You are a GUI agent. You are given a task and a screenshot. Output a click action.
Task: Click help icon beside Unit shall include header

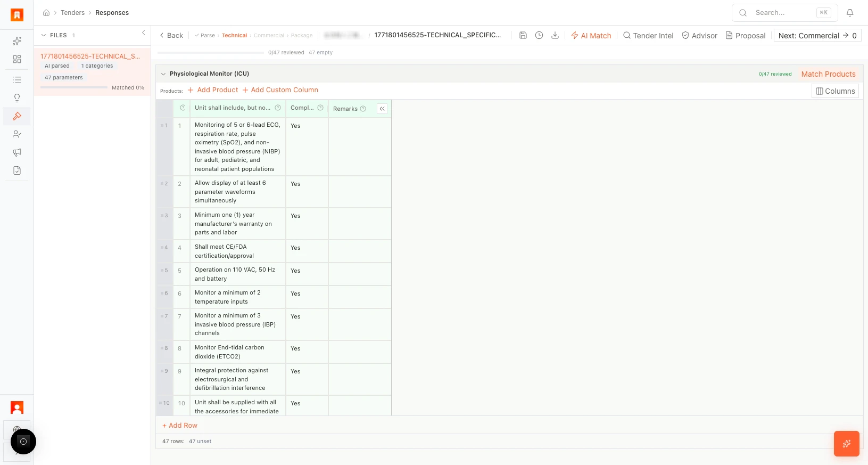[278, 108]
